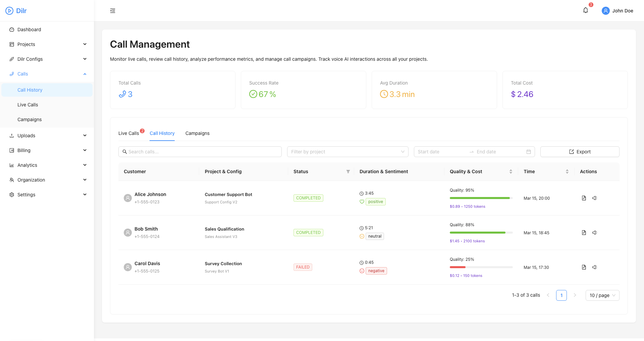644x341 pixels.
Task: Collapse the navigation sidebar using the toggle icon
Action: click(112, 10)
